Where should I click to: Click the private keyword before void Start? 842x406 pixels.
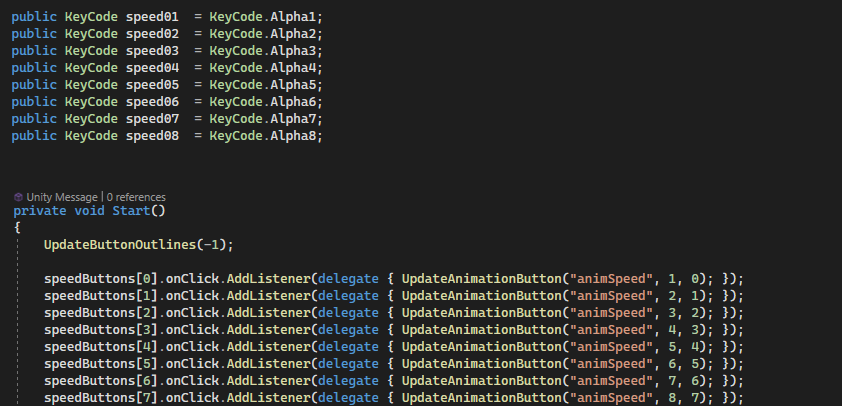coord(40,211)
